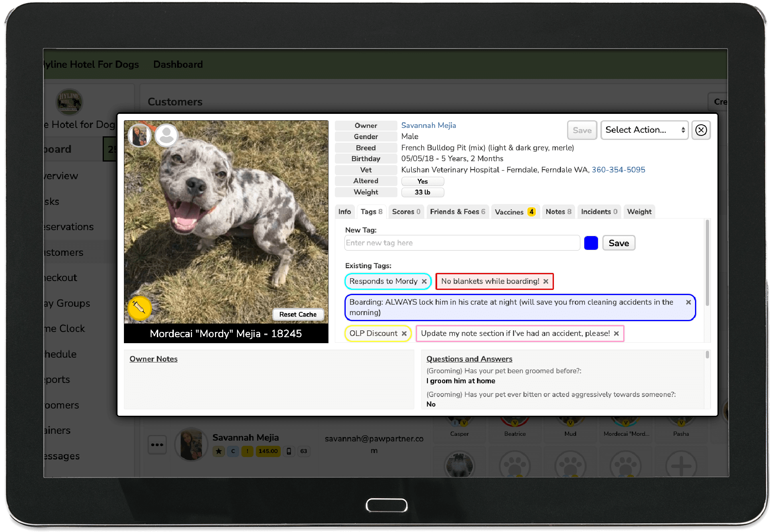The image size is (770, 532).
Task: Open the three-dots menu beside Savannah Mejia
Action: 157,445
